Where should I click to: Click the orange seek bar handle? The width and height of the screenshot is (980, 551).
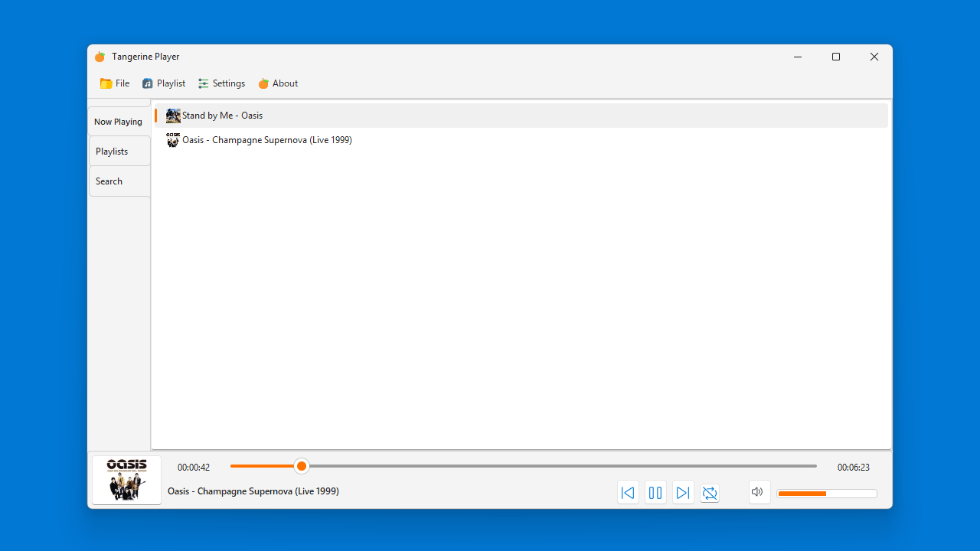click(302, 466)
